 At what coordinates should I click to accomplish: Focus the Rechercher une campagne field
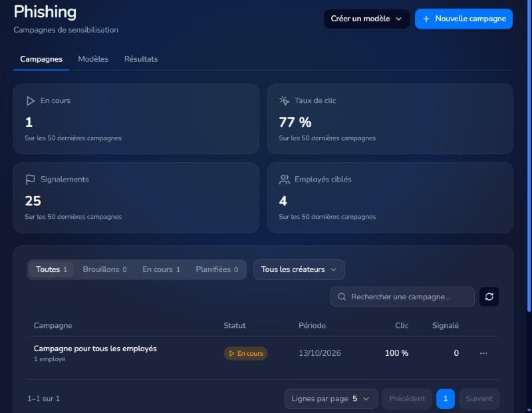tap(402, 297)
